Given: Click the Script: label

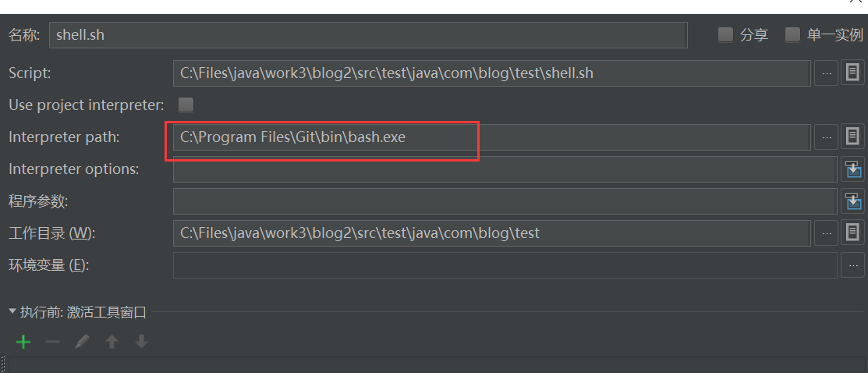Looking at the screenshot, I should 30,73.
